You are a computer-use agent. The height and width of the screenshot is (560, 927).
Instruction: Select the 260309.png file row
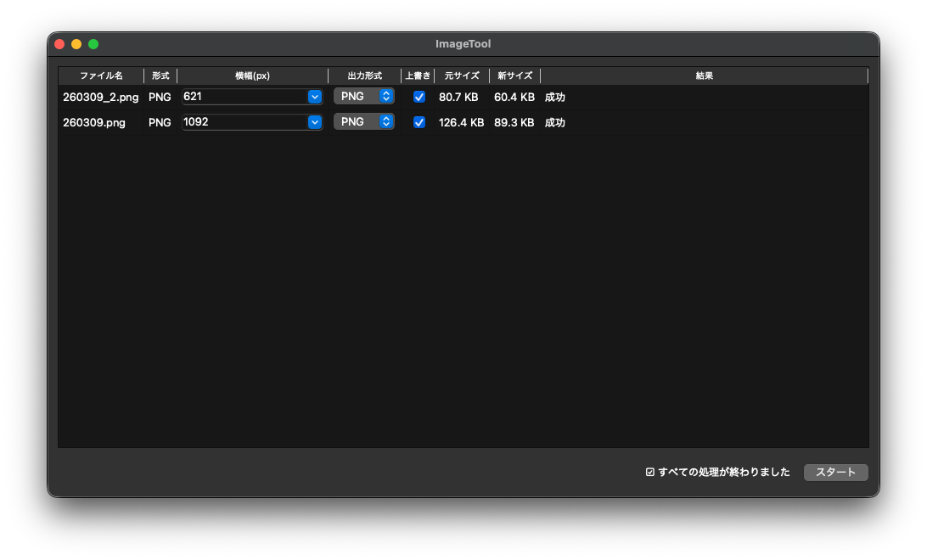[x=94, y=123]
